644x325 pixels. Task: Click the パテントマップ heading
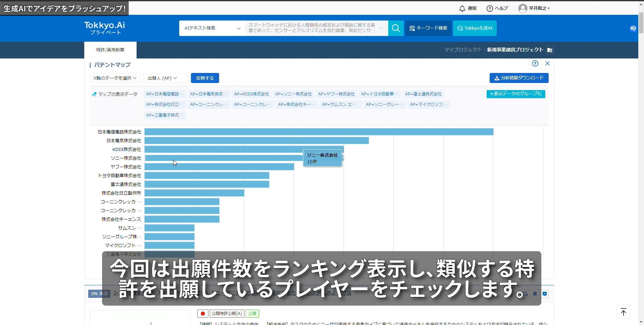(112, 65)
